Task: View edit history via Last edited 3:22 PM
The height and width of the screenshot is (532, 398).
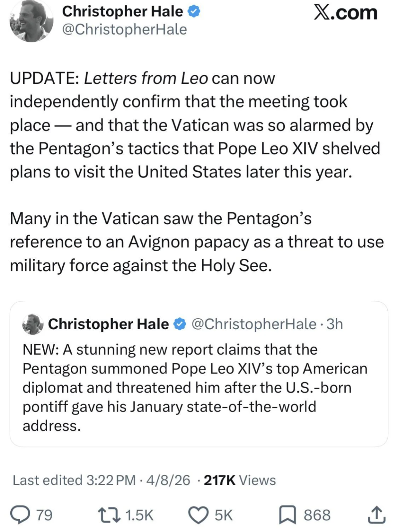Action: tap(74, 480)
